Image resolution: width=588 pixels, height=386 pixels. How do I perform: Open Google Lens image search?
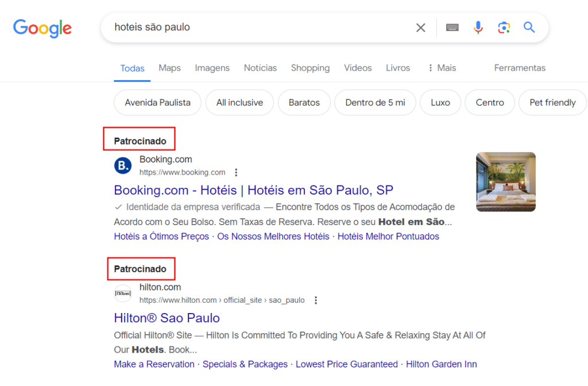[x=504, y=27]
